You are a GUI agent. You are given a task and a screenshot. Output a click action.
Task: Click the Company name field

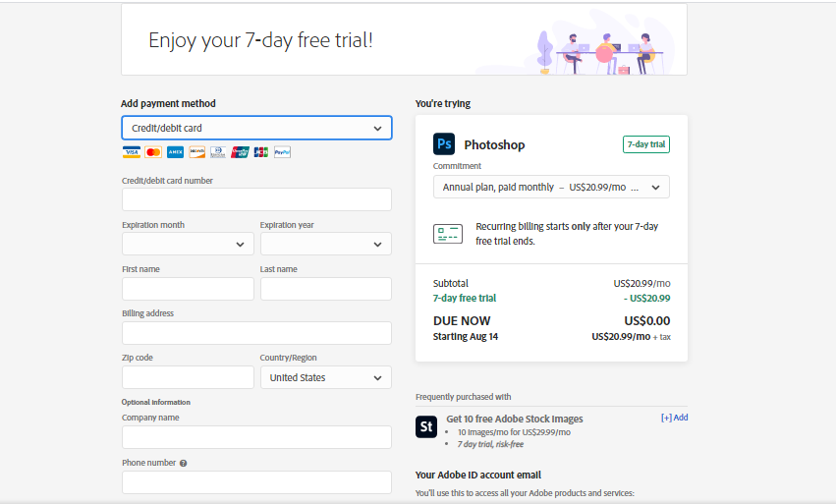pos(257,437)
